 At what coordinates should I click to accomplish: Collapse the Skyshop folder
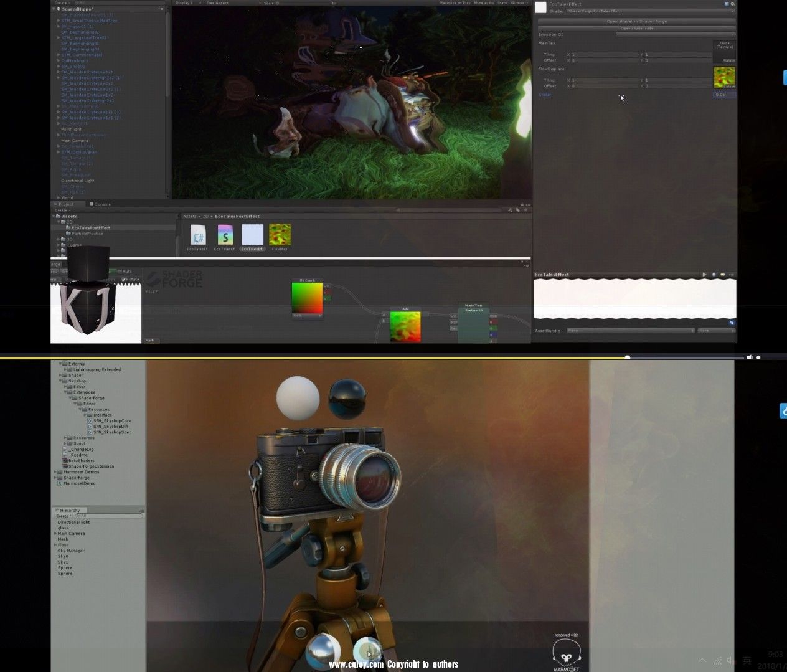click(60, 381)
